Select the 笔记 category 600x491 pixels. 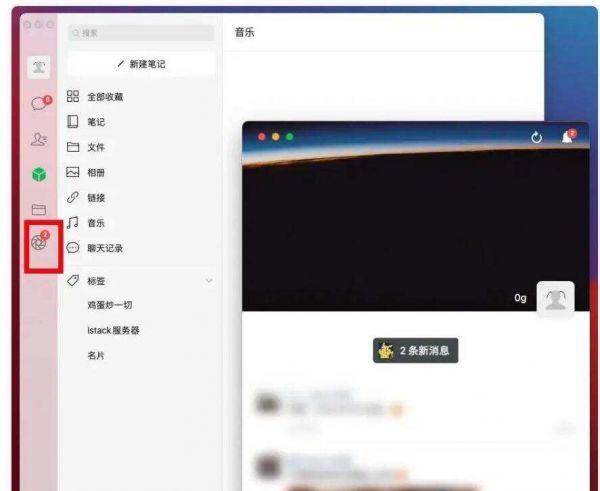(x=96, y=122)
